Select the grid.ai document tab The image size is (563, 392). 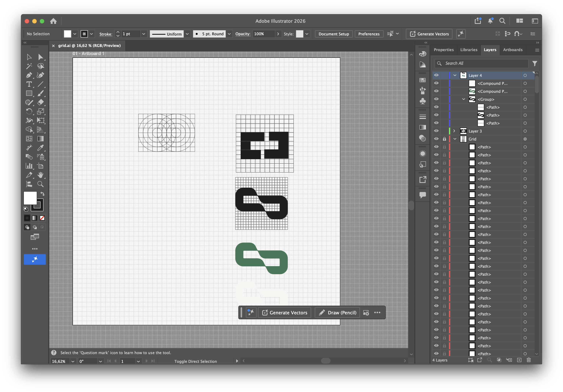pyautogui.click(x=89, y=45)
